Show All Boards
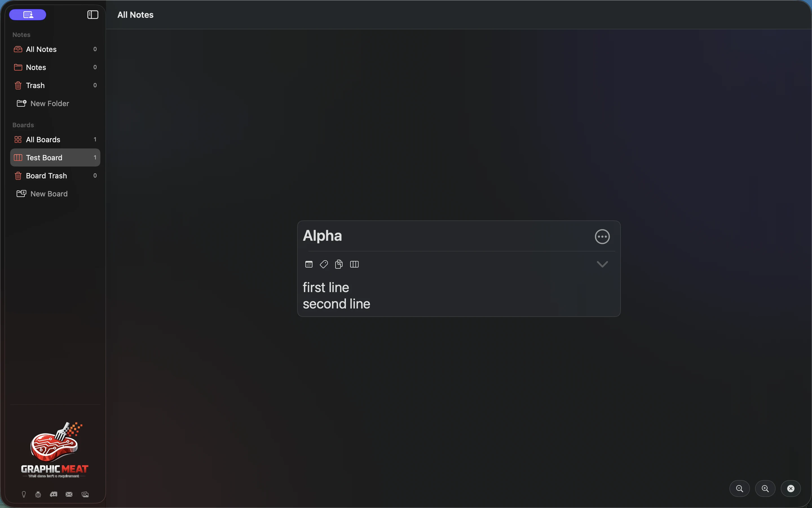Image resolution: width=812 pixels, height=508 pixels. (55, 139)
